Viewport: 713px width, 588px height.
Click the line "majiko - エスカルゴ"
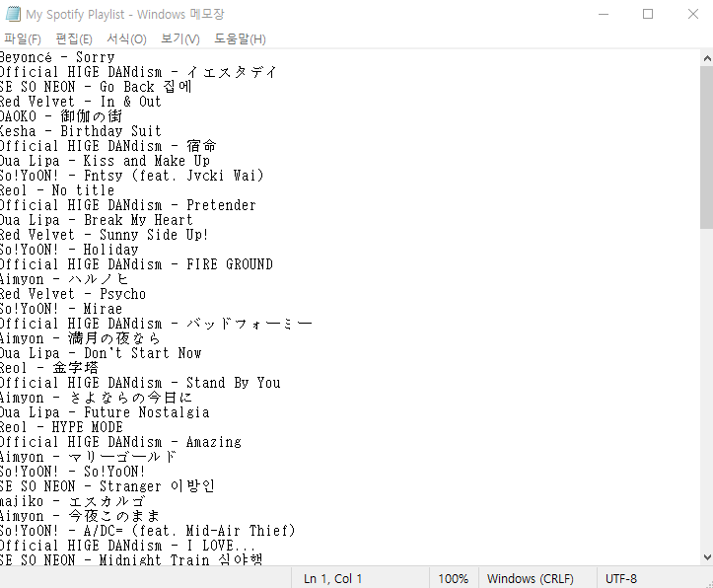click(x=72, y=501)
